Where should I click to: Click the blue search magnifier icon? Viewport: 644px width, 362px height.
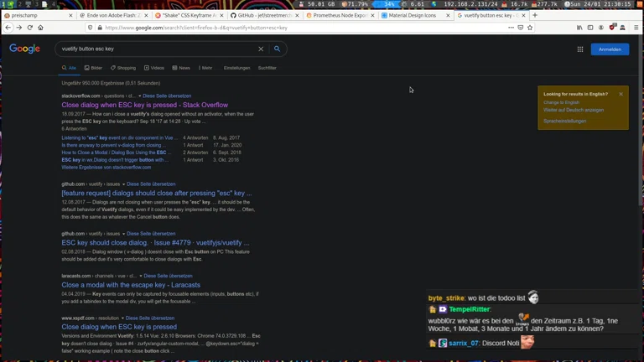click(278, 49)
